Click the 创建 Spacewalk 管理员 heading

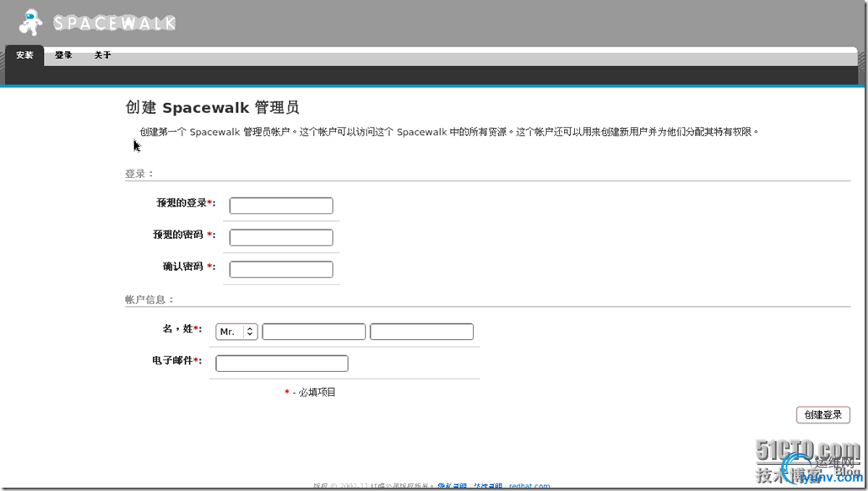(x=213, y=107)
